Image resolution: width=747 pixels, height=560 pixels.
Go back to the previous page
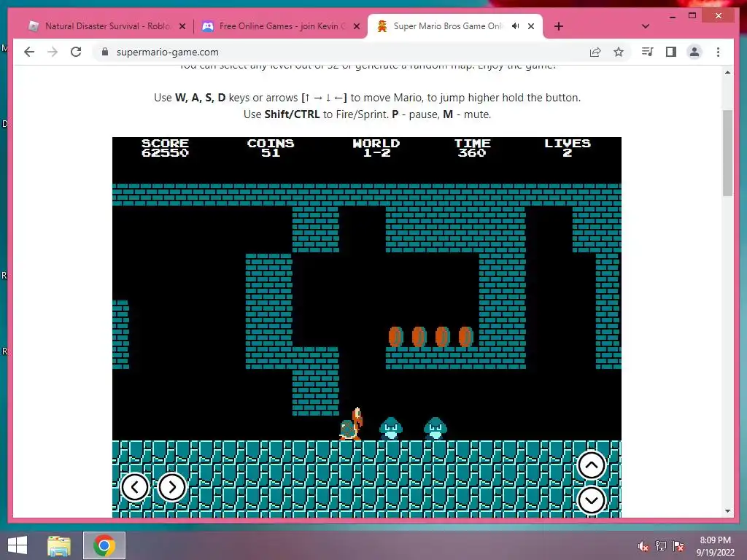[x=29, y=52]
